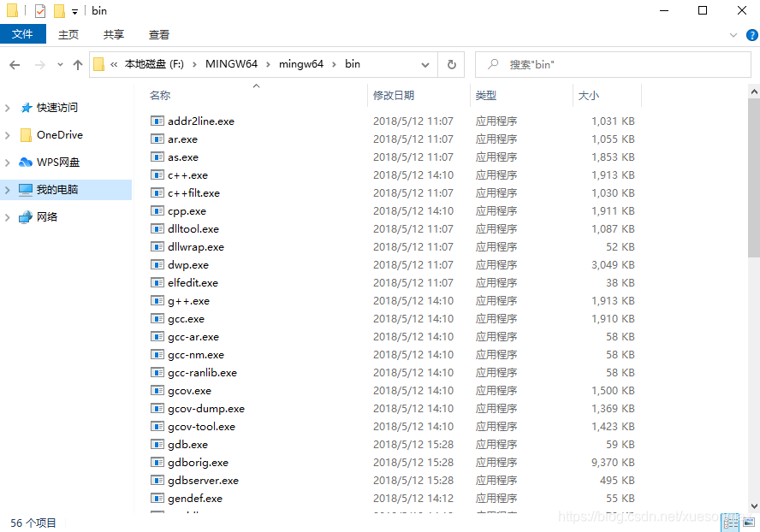Open the recent locations dropdown arrow

(x=60, y=64)
